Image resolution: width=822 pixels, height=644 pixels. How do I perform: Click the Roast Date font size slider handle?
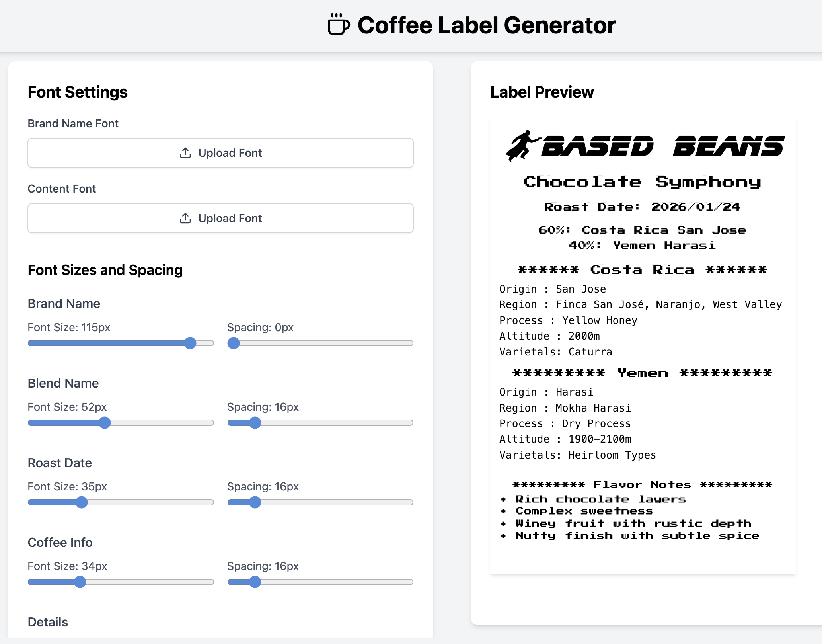pos(82,502)
